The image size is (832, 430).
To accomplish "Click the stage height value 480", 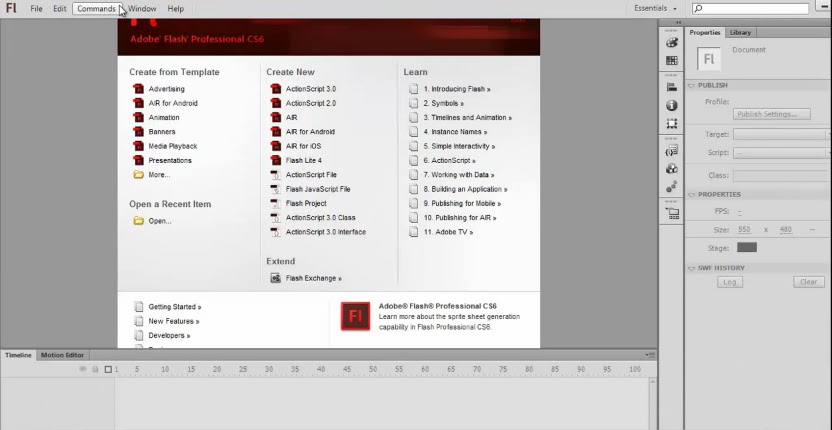I will (785, 230).
